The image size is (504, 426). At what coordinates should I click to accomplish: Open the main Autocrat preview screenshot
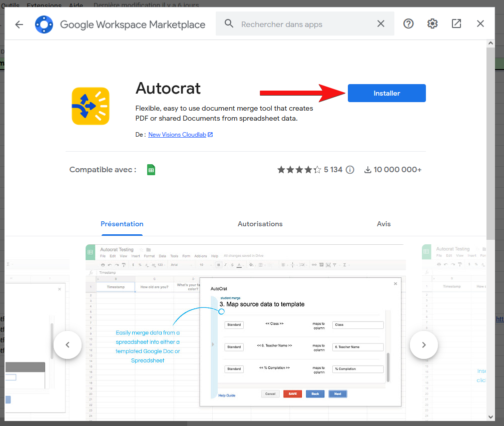coord(246,331)
